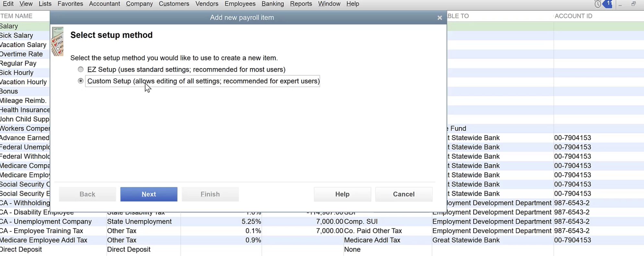644x256 pixels.
Task: Select the Custom Setup radio button
Action: tap(81, 81)
